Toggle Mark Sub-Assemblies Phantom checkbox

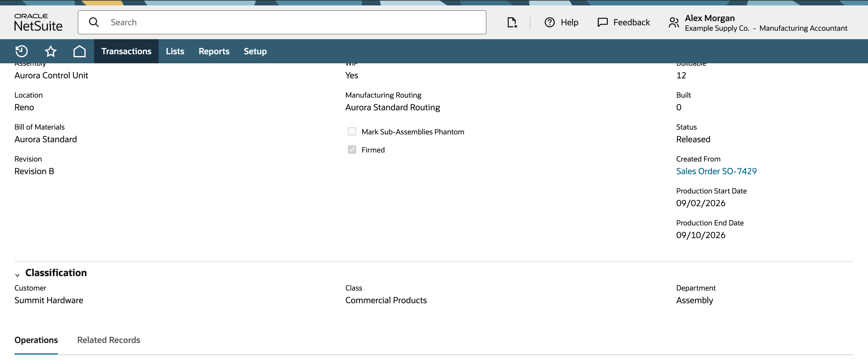point(352,131)
